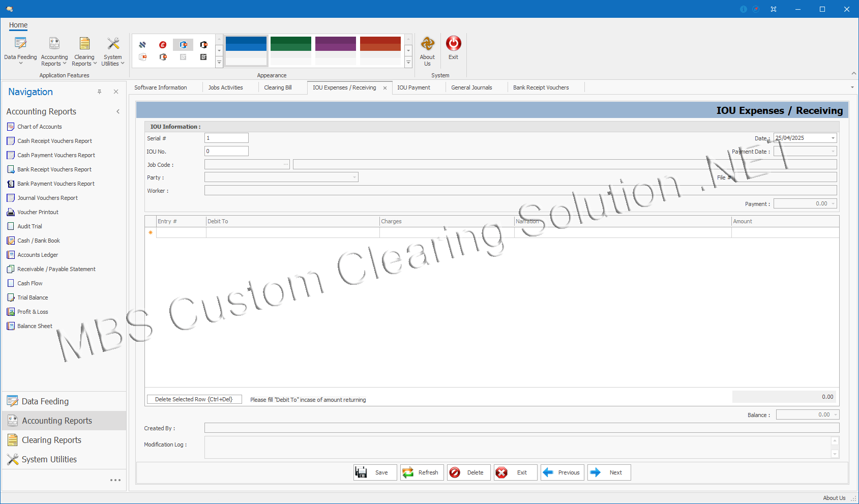Expand the color scheme gallery
The height and width of the screenshot is (504, 859).
[x=408, y=63]
